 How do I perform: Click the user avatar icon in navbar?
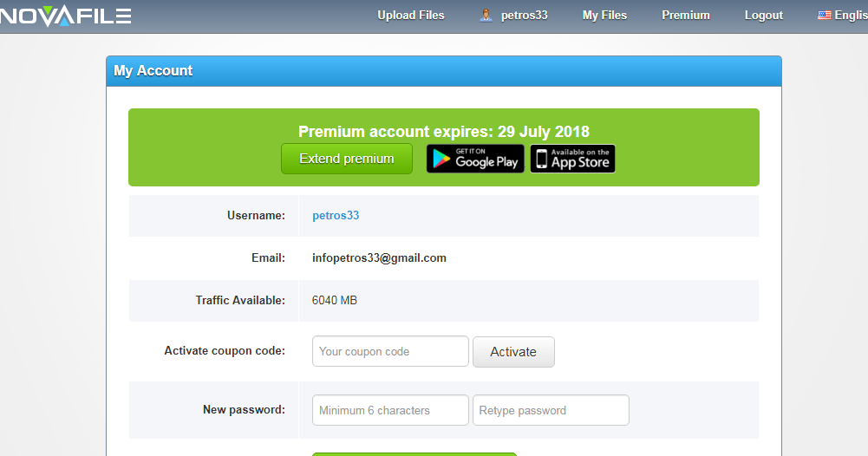[x=486, y=15]
